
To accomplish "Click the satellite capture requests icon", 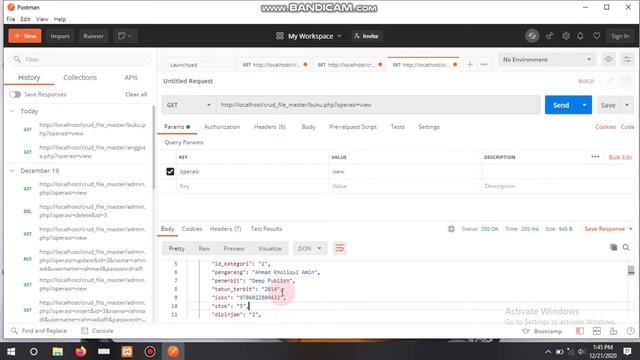I will click(549, 36).
